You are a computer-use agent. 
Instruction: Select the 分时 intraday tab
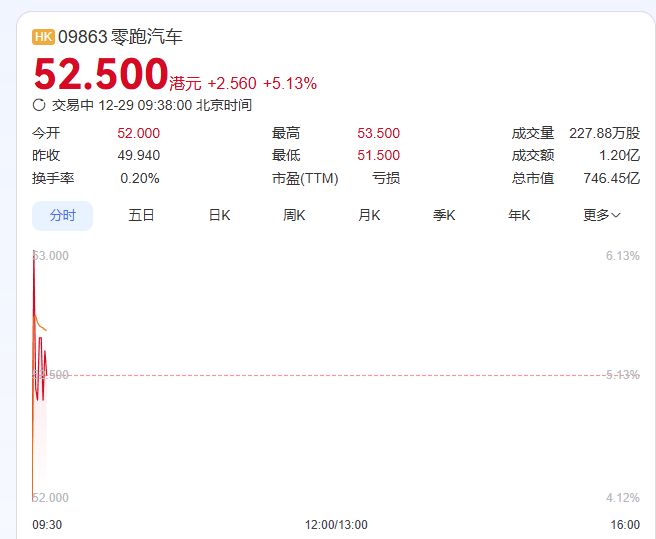point(62,216)
